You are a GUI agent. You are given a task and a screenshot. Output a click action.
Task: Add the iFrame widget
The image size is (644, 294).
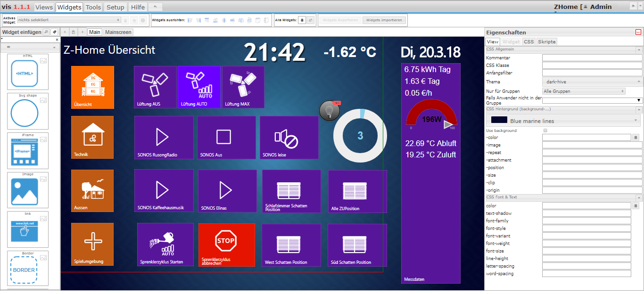28,151
